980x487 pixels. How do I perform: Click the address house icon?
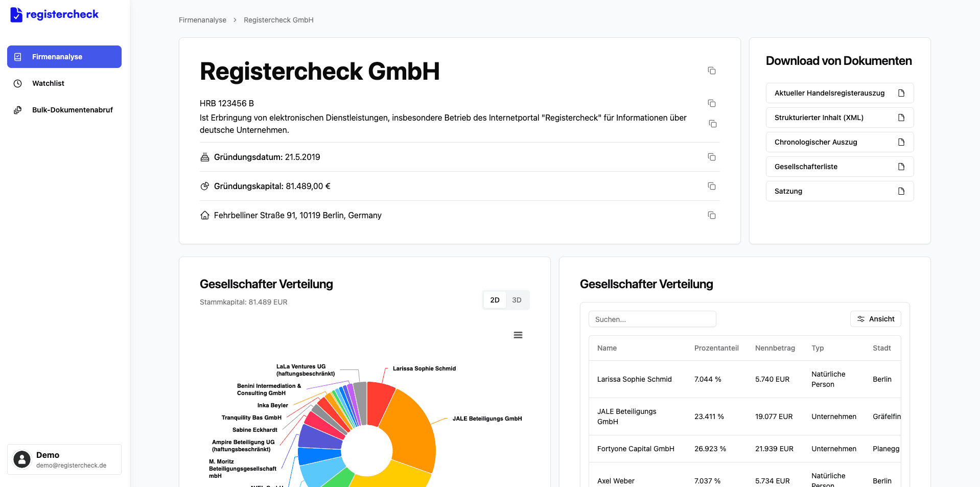point(205,215)
